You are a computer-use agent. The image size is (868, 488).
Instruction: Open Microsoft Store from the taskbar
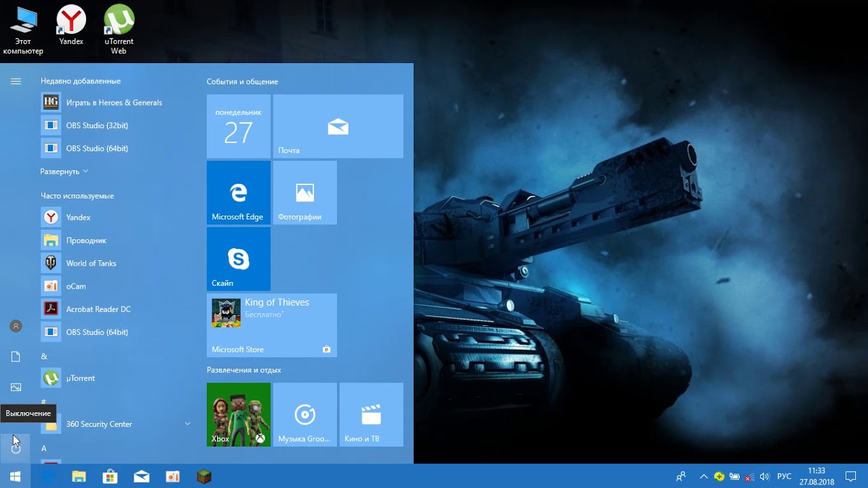click(x=111, y=476)
